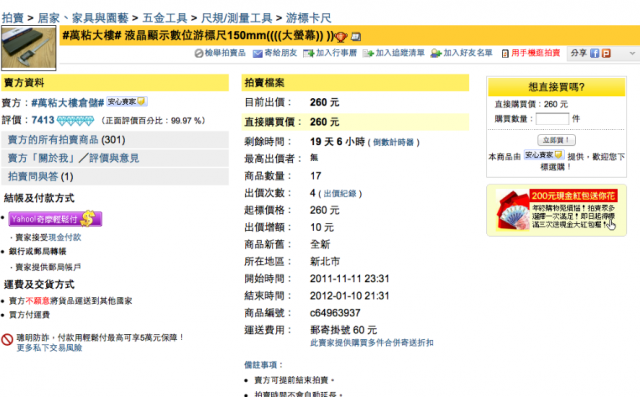Click the 現金付款 link
640x397 pixels.
pyautogui.click(x=64, y=237)
